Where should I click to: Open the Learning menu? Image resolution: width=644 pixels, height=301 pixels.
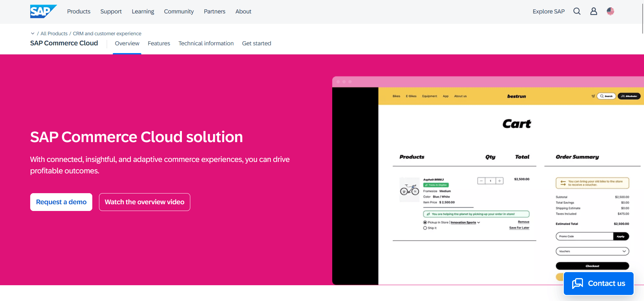[143, 11]
